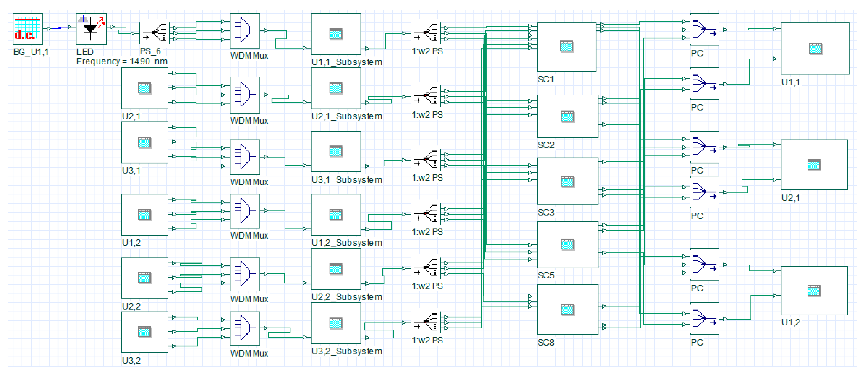The image size is (868, 375).
Task: Select the U1,1_Subsystem block
Action: coord(336,34)
